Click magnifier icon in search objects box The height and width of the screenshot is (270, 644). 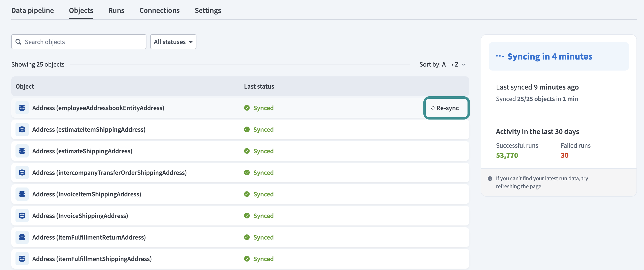[18, 42]
